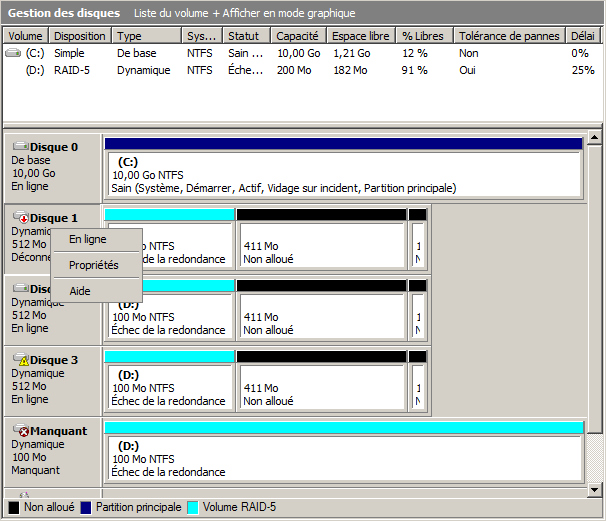Select the (C:) volume drive icon in list
Viewport: 606px width, 521px height.
point(13,53)
